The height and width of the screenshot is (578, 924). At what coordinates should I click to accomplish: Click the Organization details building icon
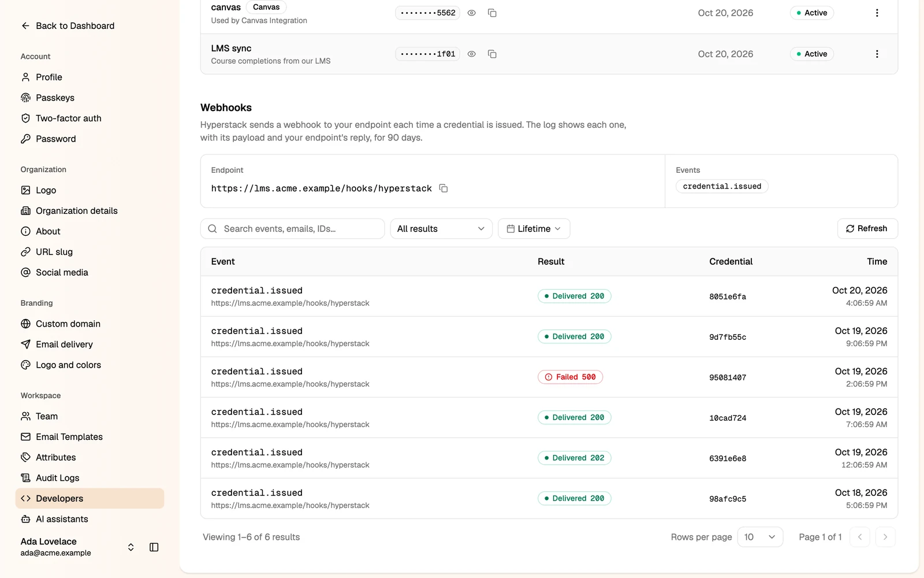click(x=25, y=211)
